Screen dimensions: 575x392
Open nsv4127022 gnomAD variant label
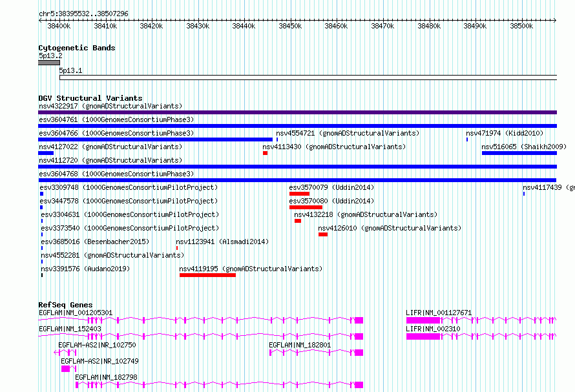(110, 147)
